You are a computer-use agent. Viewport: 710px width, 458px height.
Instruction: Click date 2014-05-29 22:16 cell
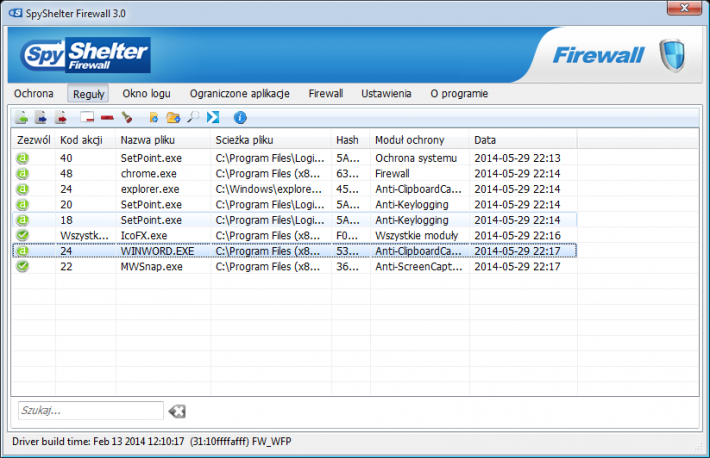pos(517,236)
